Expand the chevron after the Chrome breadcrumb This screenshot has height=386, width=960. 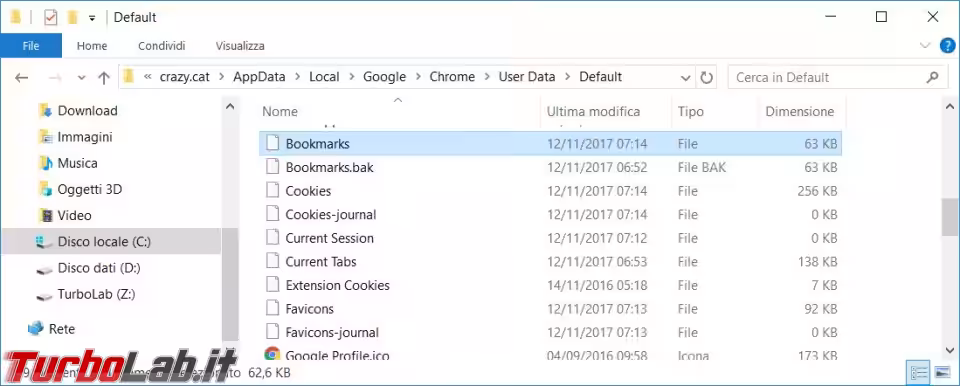pos(487,77)
